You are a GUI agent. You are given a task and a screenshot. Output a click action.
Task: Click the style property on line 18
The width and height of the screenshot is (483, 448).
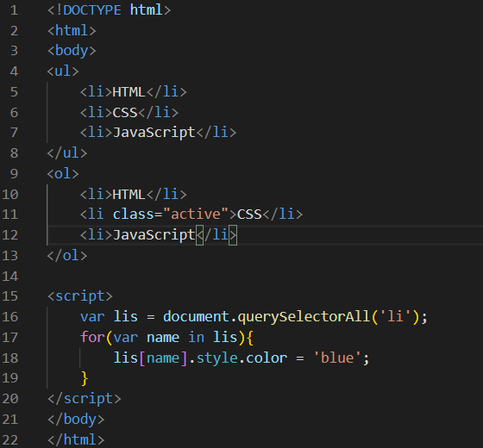pos(216,358)
